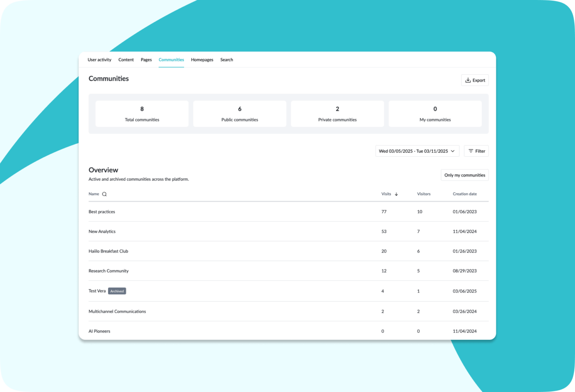Image resolution: width=575 pixels, height=392 pixels.
Task: Click the 53 visits value for New Analytics
Action: point(384,232)
